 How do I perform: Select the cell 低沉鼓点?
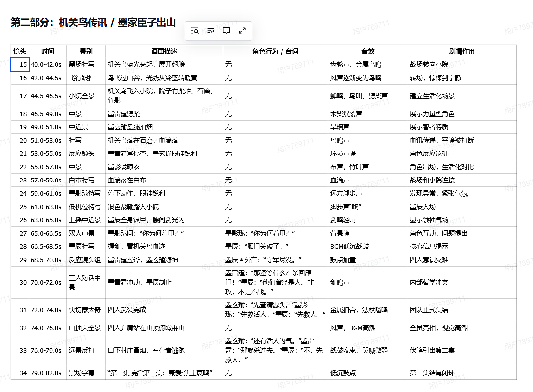coord(368,373)
